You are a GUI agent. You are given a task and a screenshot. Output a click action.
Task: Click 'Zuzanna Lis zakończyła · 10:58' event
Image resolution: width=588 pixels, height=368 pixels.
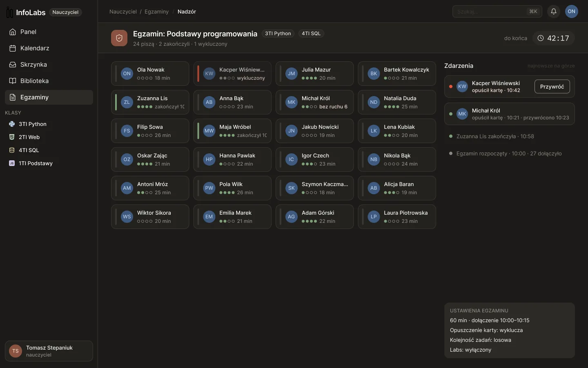pyautogui.click(x=495, y=136)
